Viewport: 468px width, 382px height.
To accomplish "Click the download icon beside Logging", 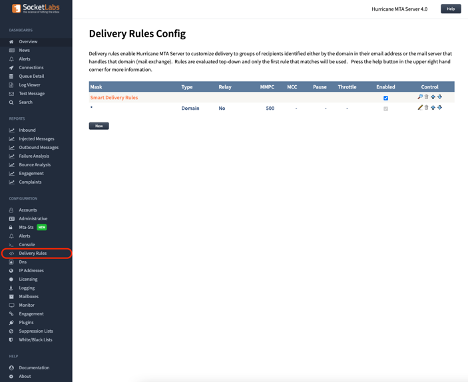I will pos(11,288).
